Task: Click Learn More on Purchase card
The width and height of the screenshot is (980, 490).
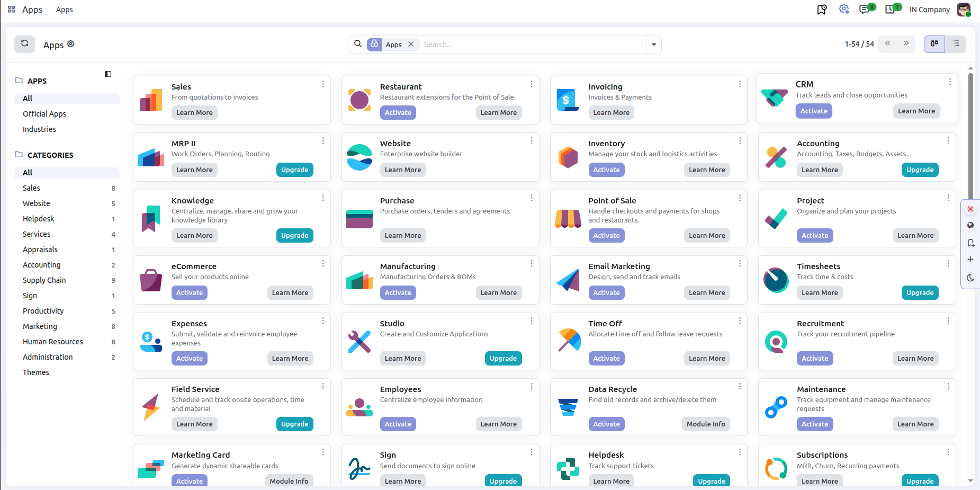Action: [x=403, y=235]
